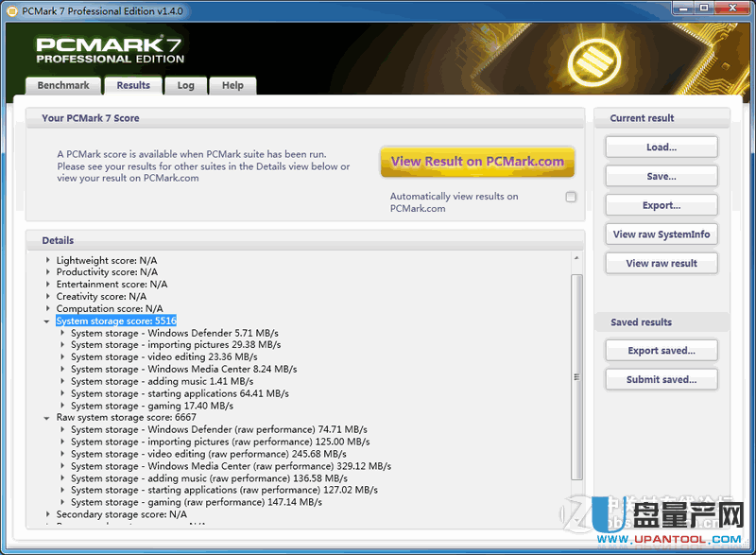The height and width of the screenshot is (555, 756).
Task: Click the Load... button
Action: coord(661,147)
